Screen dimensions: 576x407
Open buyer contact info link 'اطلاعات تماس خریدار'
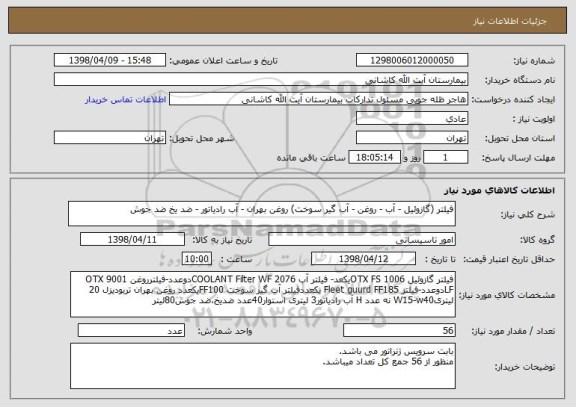(126, 100)
